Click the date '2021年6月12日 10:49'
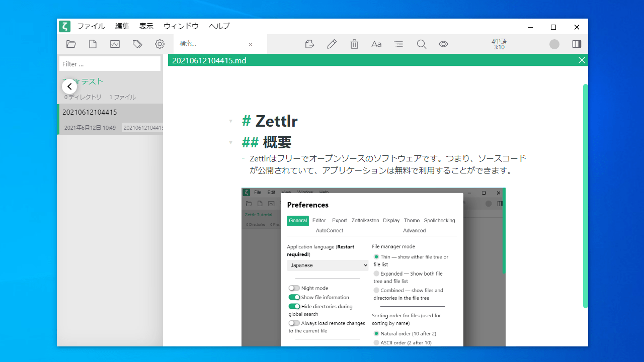Image resolution: width=644 pixels, height=362 pixels. tap(90, 128)
